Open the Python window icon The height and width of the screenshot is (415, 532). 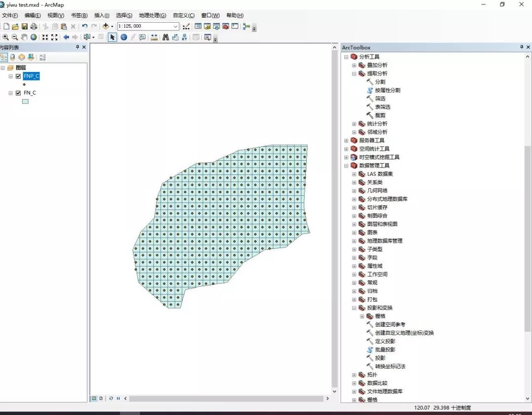(x=235, y=26)
